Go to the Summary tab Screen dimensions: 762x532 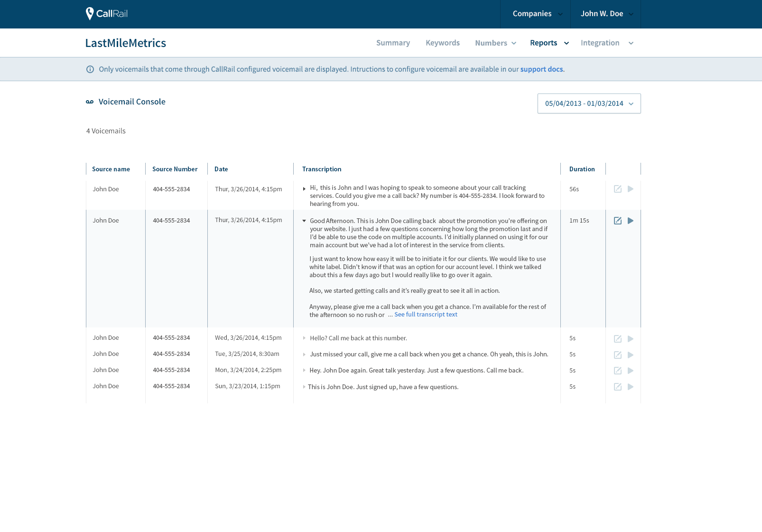coord(393,43)
